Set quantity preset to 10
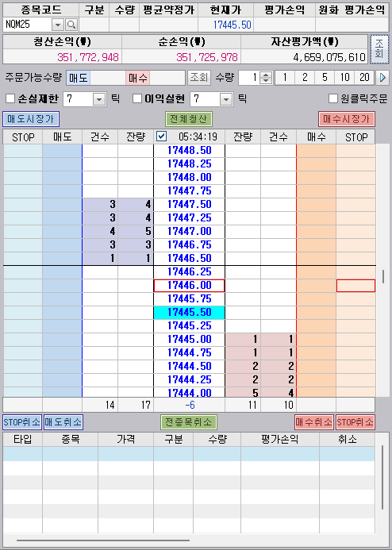This screenshot has width=392, height=550. [344, 77]
